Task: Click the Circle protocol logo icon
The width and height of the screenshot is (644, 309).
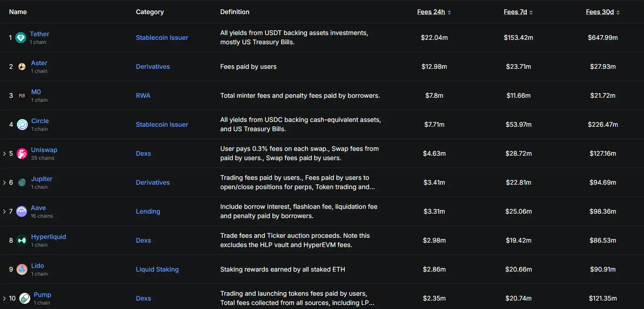Action: click(x=23, y=125)
